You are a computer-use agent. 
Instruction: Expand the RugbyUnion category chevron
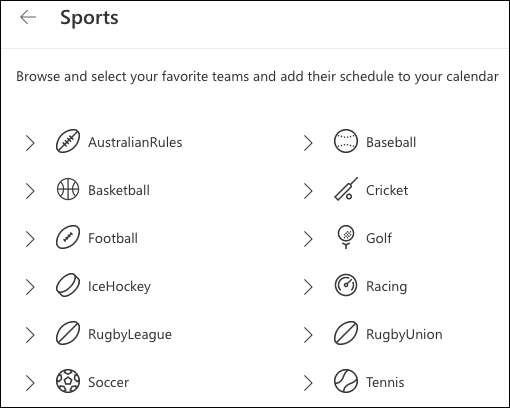point(308,335)
